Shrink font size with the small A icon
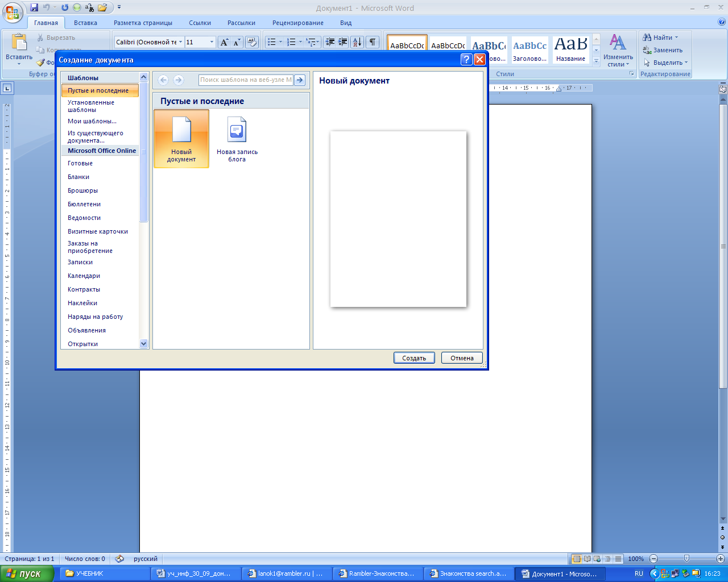This screenshot has height=582, width=728. click(237, 42)
